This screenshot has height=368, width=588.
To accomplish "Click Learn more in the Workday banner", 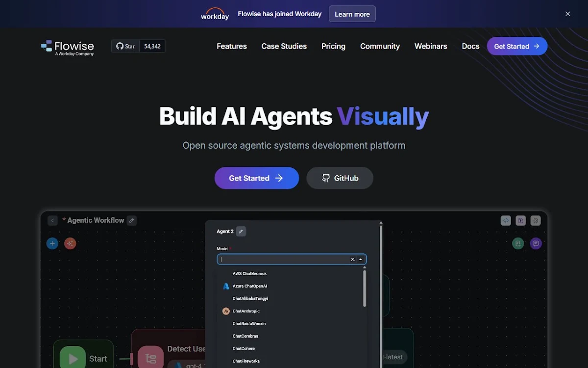I will point(352,14).
